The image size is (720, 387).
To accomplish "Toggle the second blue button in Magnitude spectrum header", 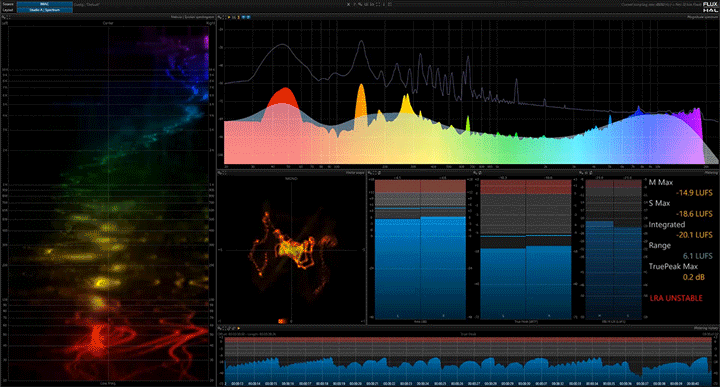I will click(x=248, y=17).
